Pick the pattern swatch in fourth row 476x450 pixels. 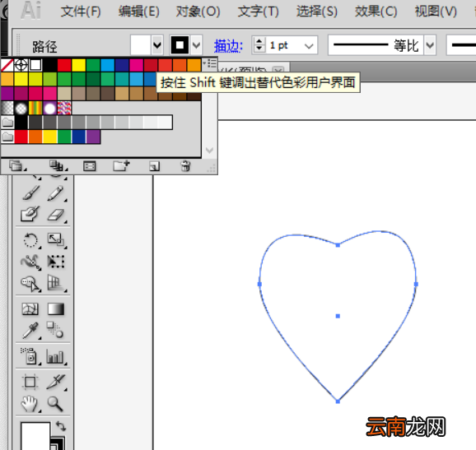(x=64, y=108)
